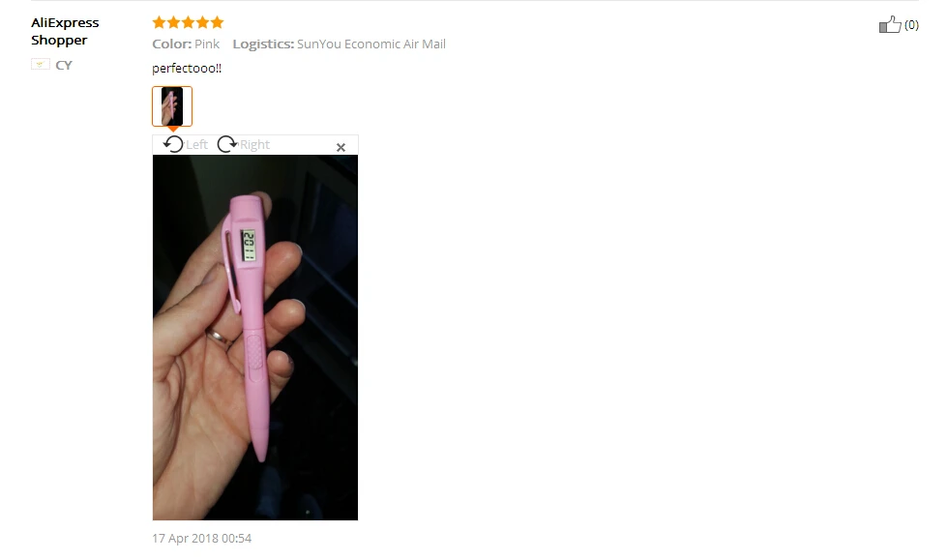Click the rotate Right arrow icon

(227, 144)
